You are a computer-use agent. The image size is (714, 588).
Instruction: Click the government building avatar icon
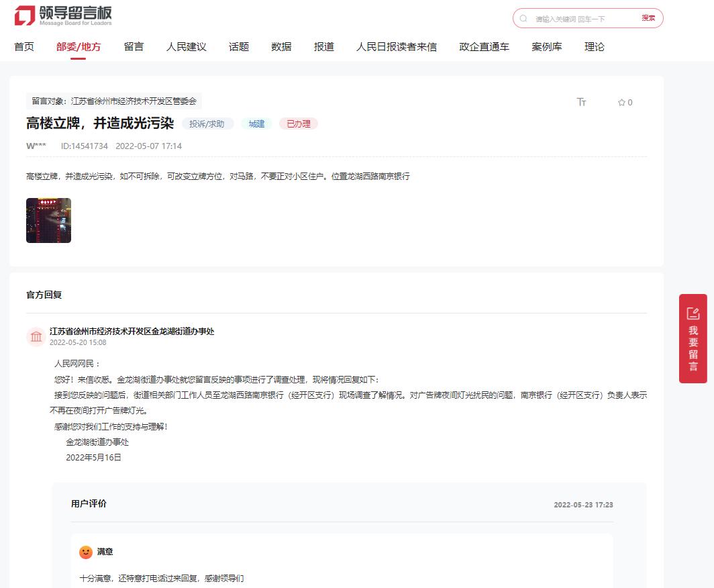36,336
